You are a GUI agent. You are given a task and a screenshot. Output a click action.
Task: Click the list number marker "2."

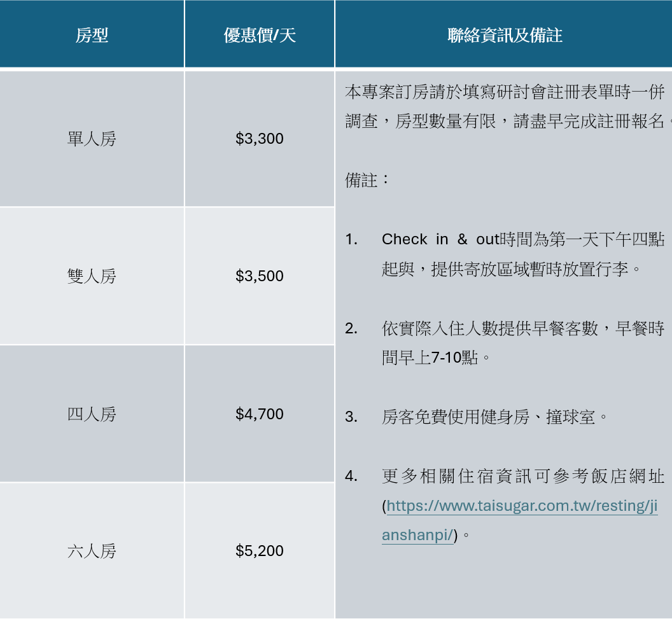click(x=351, y=329)
